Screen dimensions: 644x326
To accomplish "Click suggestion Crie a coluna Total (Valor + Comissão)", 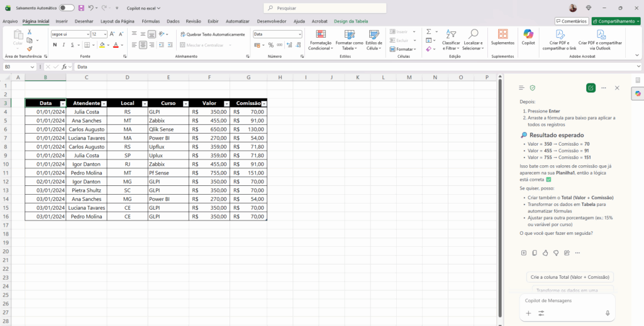I will point(570,276).
